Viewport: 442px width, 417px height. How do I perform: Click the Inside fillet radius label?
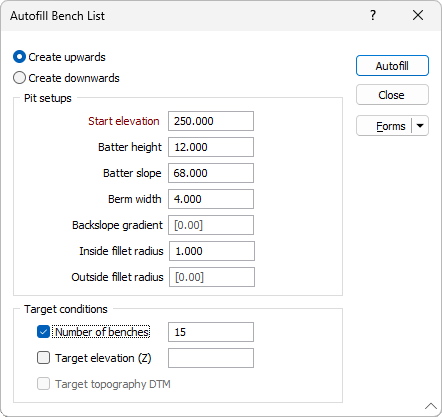point(121,251)
